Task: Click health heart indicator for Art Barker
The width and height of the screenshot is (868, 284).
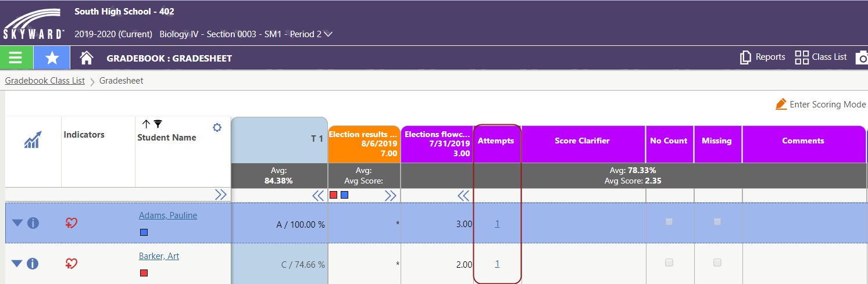Action: point(72,264)
